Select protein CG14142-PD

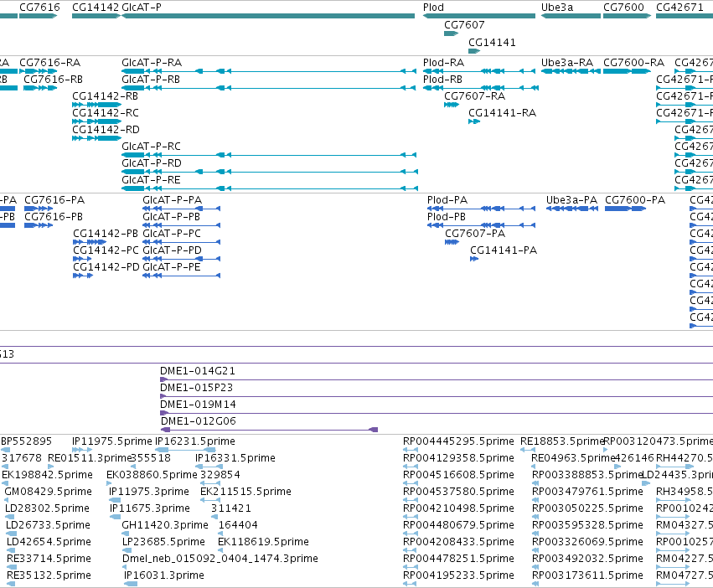click(x=83, y=276)
